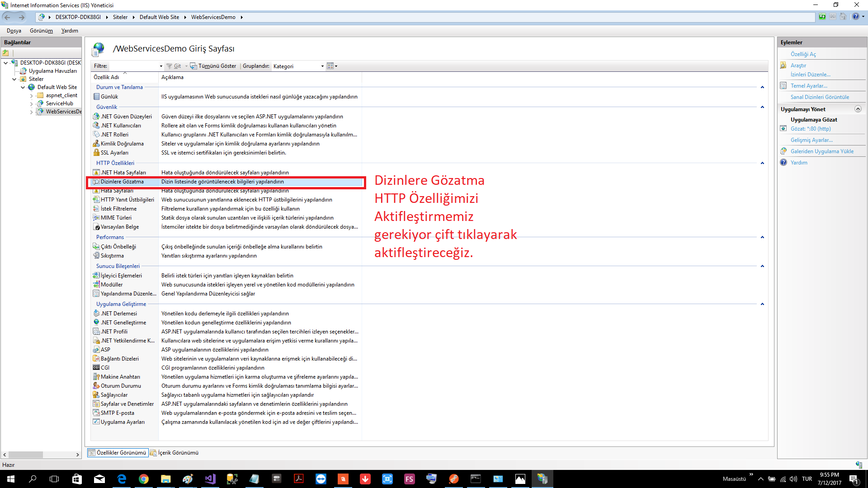Click the İzinleri Düzenle link
The width and height of the screenshot is (868, 488).
point(810,75)
